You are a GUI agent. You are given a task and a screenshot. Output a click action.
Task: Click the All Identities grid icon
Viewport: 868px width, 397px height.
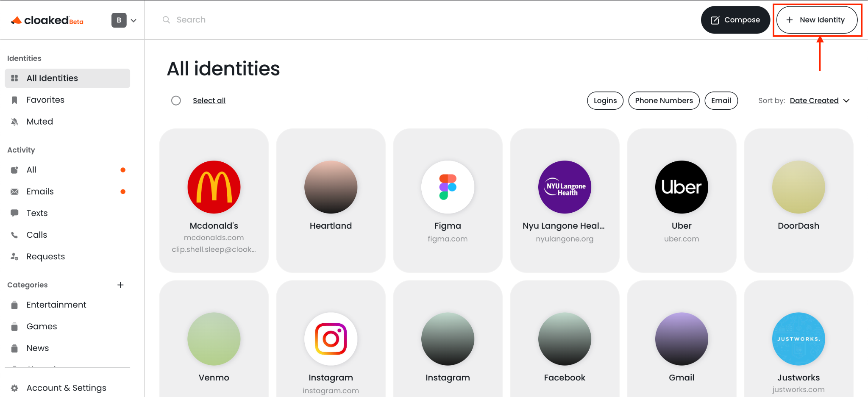14,78
